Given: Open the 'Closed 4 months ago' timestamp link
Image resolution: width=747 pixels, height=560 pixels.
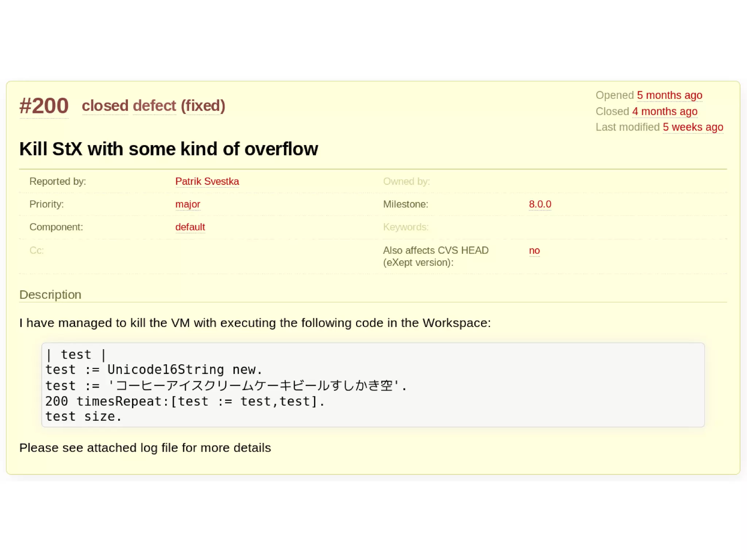Looking at the screenshot, I should pyautogui.click(x=665, y=111).
